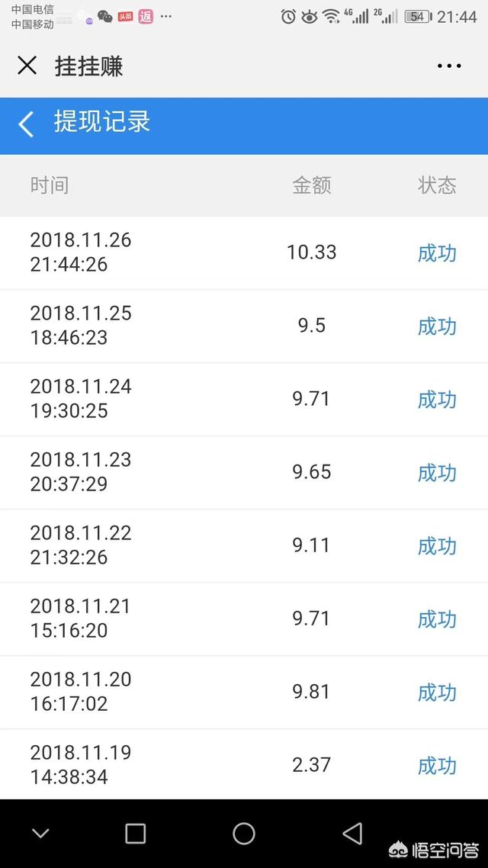The image size is (488, 868).
Task: Click 成功 status for 2018.11.21 withdrawal
Action: [x=437, y=619]
